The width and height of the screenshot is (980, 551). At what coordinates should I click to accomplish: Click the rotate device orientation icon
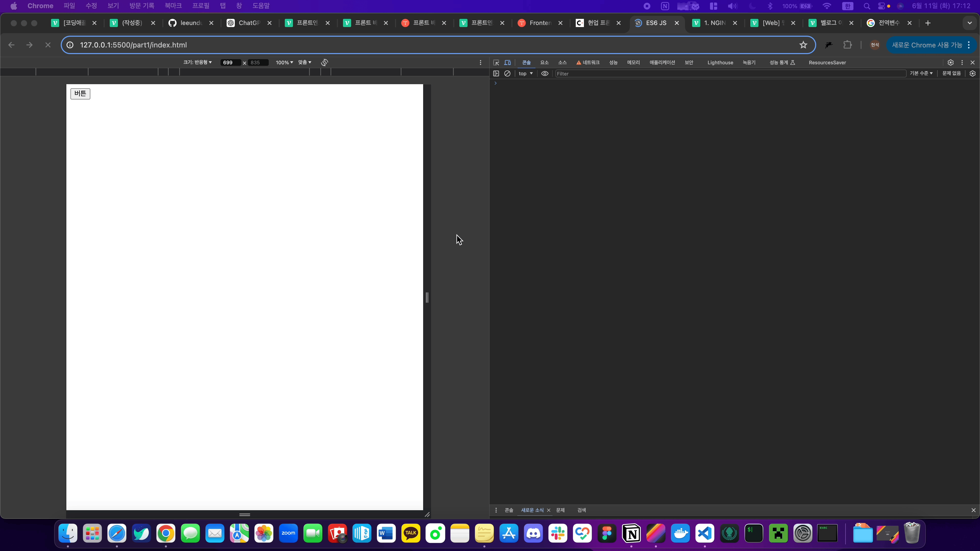click(325, 62)
